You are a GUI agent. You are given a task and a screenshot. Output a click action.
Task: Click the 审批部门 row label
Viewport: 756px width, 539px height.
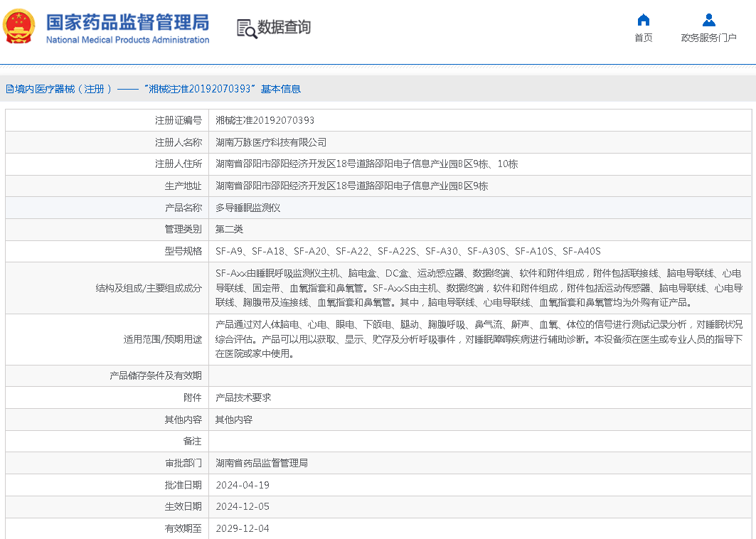click(183, 463)
